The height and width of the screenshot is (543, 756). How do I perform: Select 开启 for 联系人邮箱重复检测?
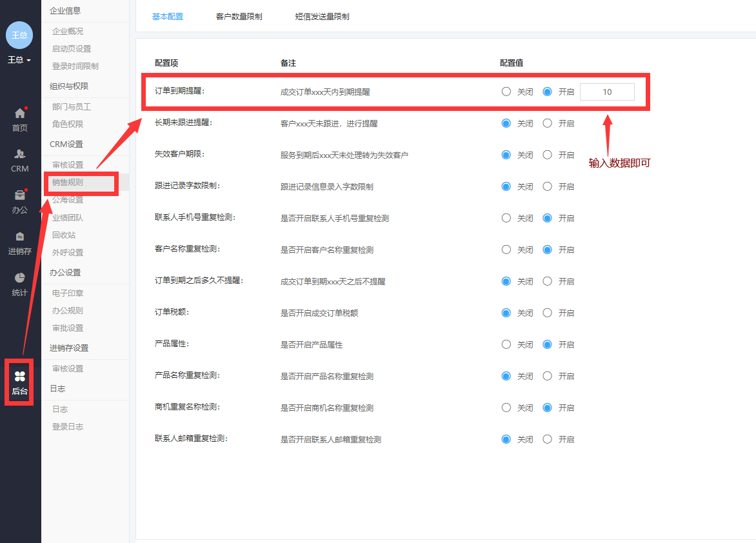click(547, 439)
